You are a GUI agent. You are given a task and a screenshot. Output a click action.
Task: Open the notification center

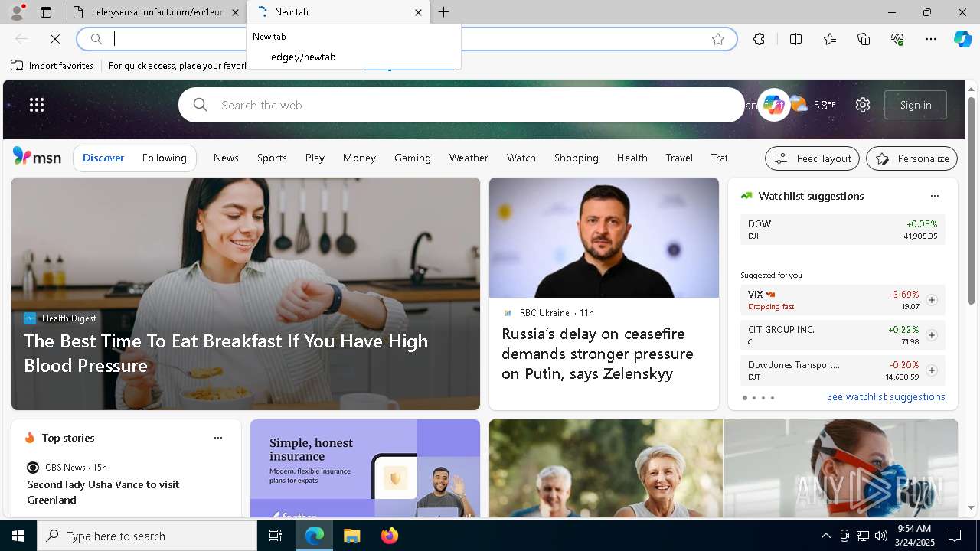[x=955, y=536]
